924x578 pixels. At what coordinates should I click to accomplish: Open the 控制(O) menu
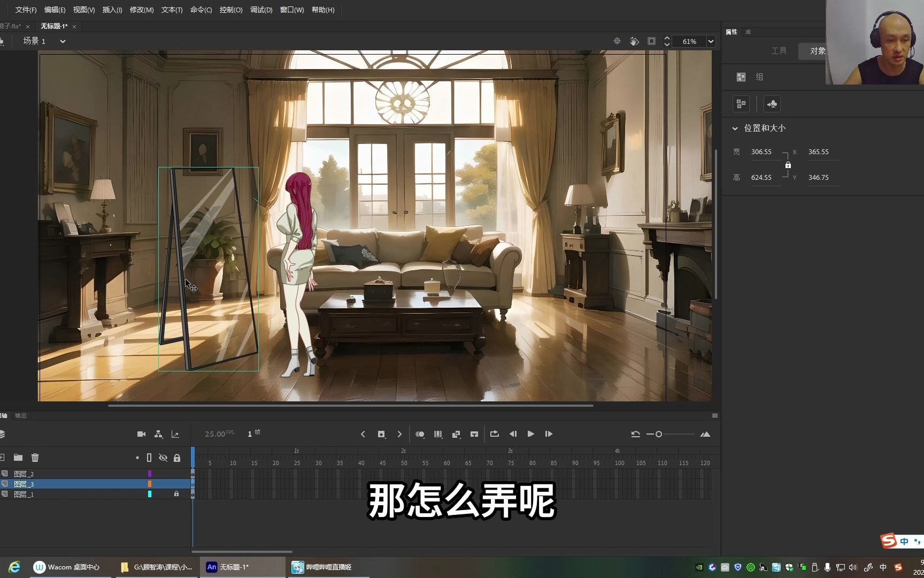(x=231, y=10)
